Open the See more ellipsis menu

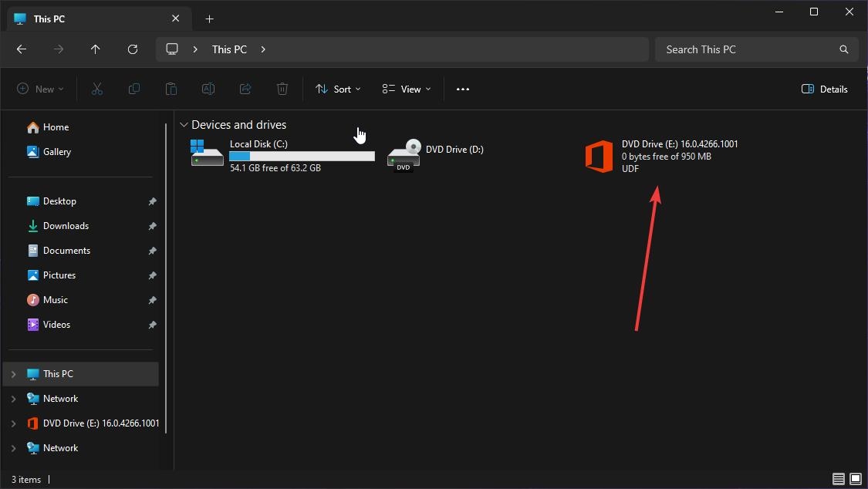[463, 89]
